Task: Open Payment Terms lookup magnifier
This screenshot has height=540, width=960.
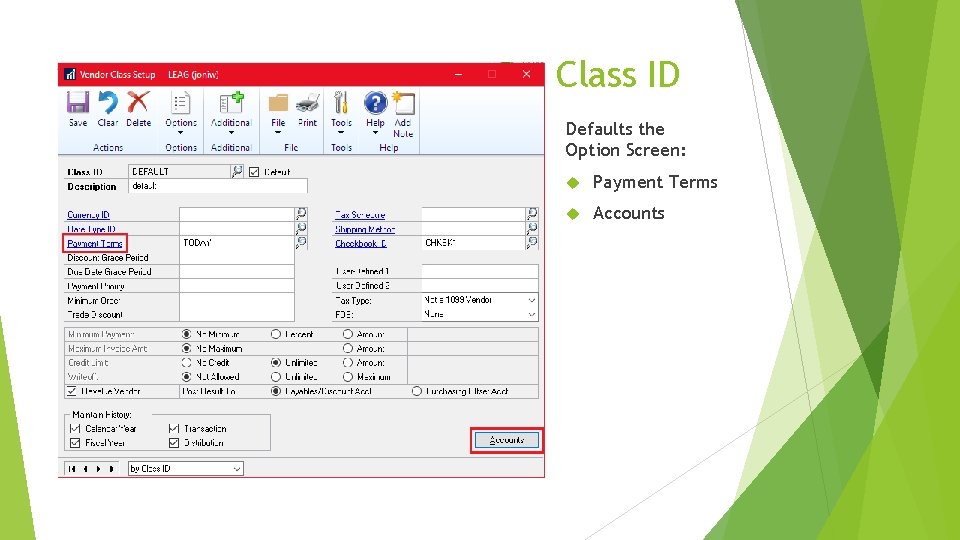Action: (301, 242)
